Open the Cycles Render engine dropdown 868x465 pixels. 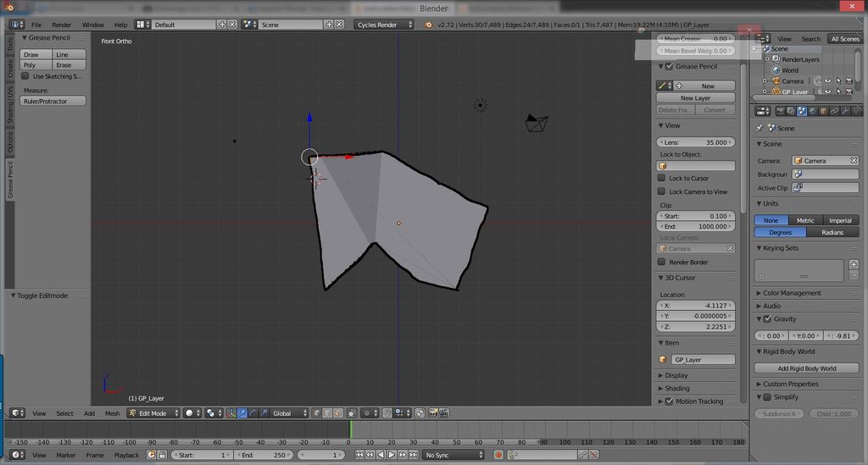click(384, 25)
